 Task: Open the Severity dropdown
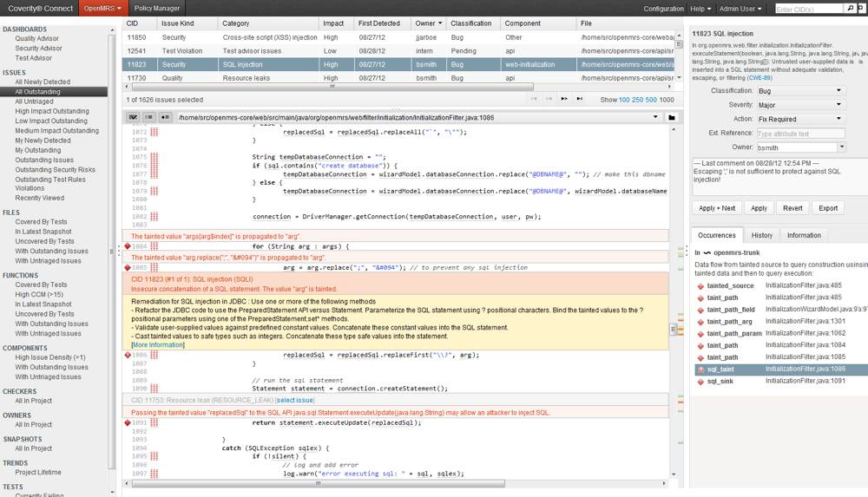[799, 105]
